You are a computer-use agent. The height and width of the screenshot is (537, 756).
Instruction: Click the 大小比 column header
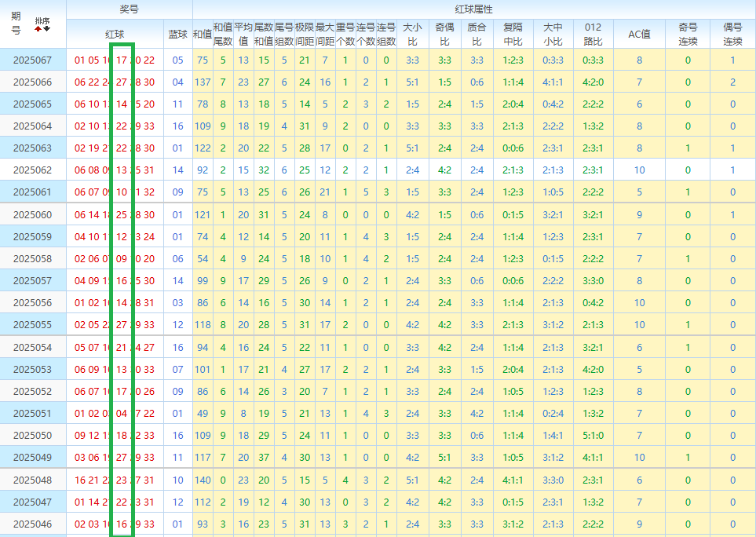click(x=412, y=34)
